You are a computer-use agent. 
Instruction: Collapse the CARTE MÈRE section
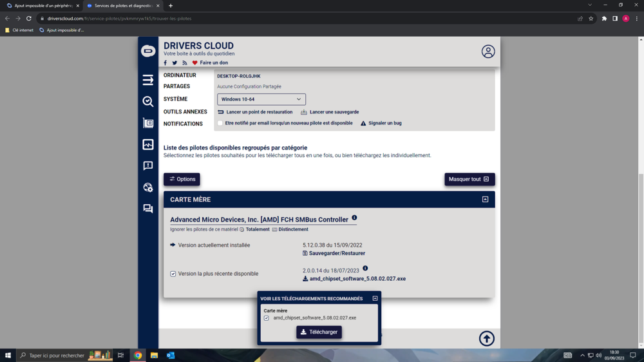pyautogui.click(x=485, y=199)
